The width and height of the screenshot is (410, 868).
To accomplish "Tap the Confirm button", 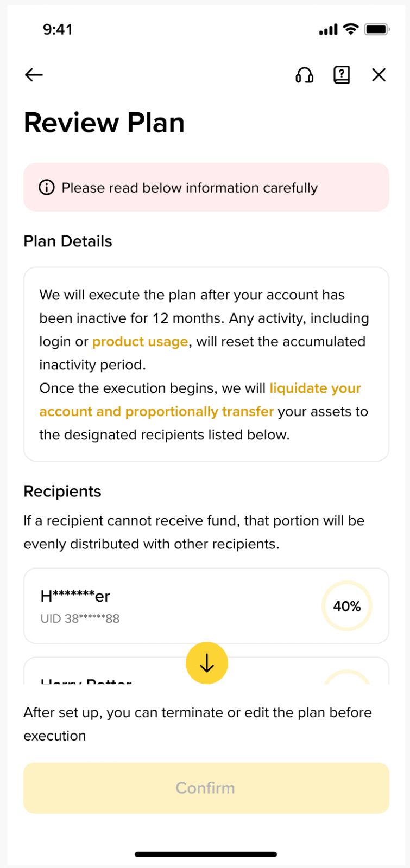I will coord(206,788).
